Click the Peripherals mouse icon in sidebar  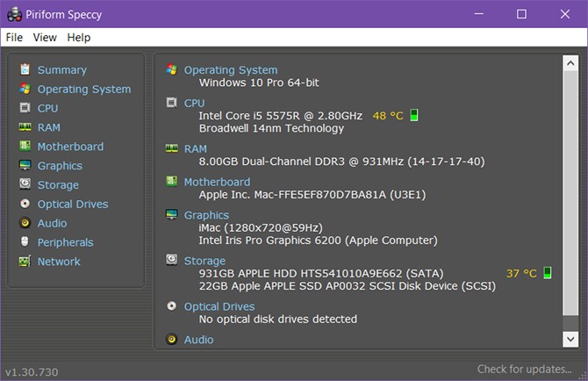coord(25,242)
